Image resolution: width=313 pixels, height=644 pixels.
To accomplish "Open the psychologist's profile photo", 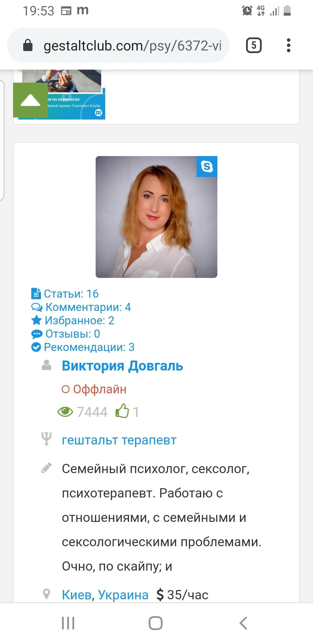I will 156,217.
